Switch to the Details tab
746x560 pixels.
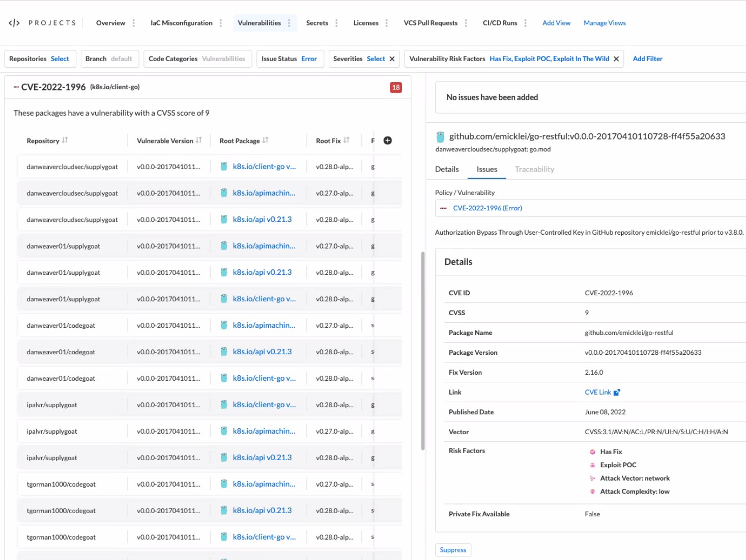[447, 170]
